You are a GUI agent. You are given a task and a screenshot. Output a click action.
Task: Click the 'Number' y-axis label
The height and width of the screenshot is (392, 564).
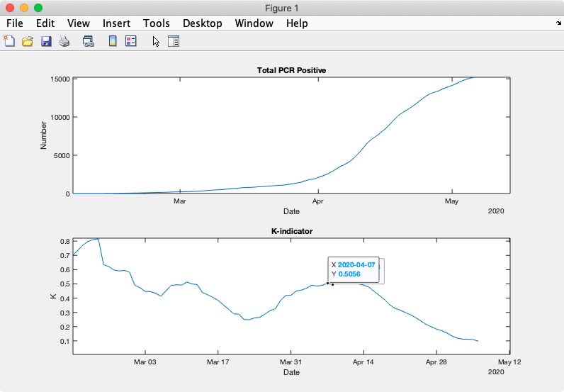(x=43, y=135)
